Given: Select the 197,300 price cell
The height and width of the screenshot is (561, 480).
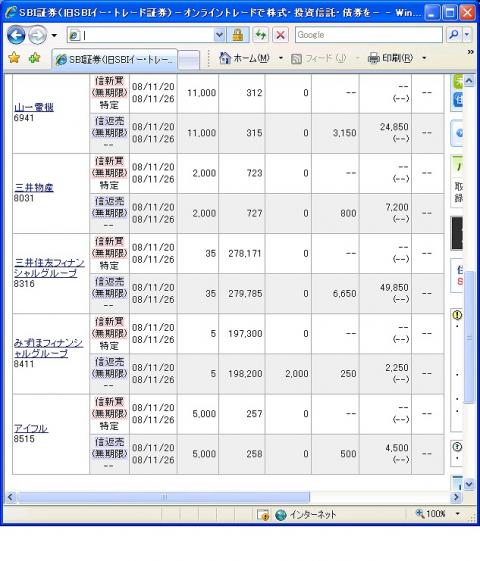Looking at the screenshot, I should coord(245,334).
